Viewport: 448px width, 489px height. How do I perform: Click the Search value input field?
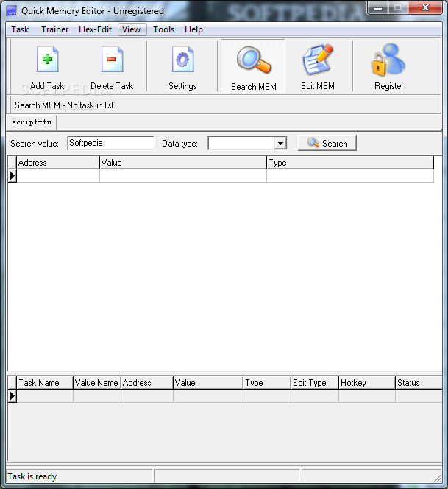point(110,143)
